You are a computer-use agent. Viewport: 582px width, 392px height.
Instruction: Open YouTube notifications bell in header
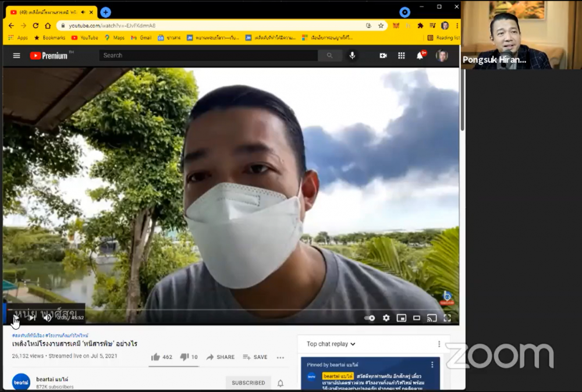click(x=420, y=56)
